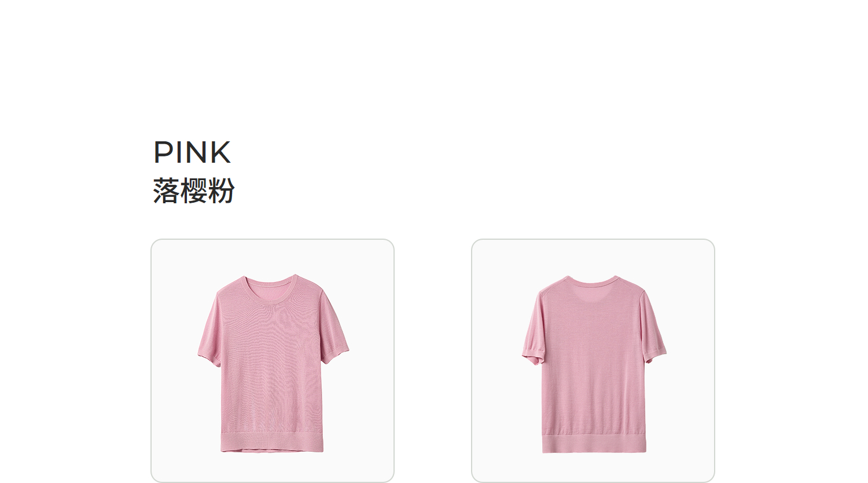The width and height of the screenshot is (868, 483).
Task: Click the 落樱粉 color name label
Action: tap(194, 191)
